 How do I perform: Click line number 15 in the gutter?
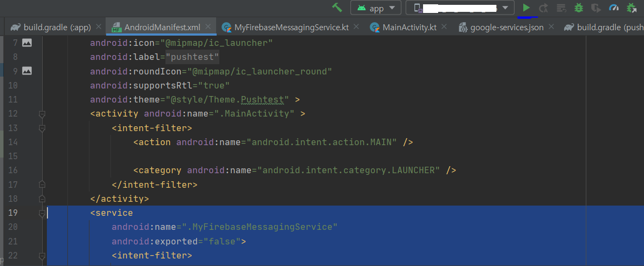point(13,156)
